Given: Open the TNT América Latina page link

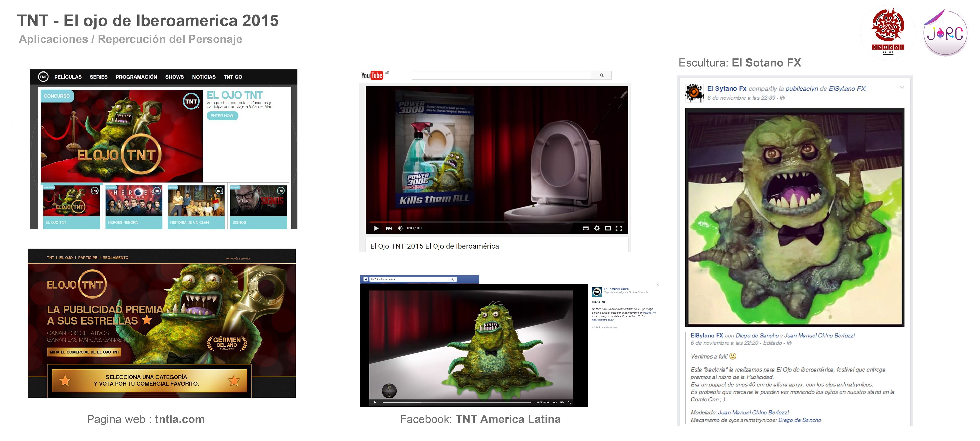Looking at the screenshot, I should (616, 289).
